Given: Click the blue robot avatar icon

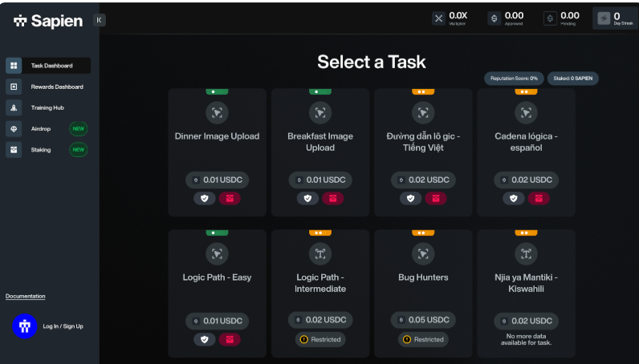Looking at the screenshot, I should [25, 326].
